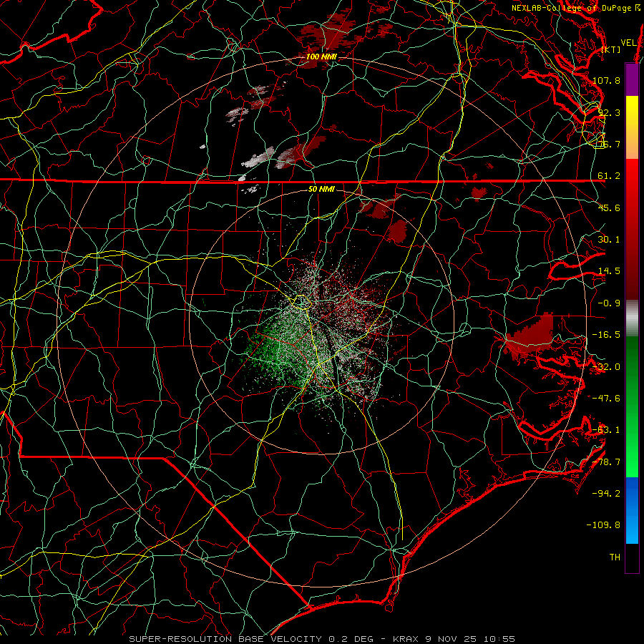Click the large dark red echo near the eastern coast

click(531, 335)
